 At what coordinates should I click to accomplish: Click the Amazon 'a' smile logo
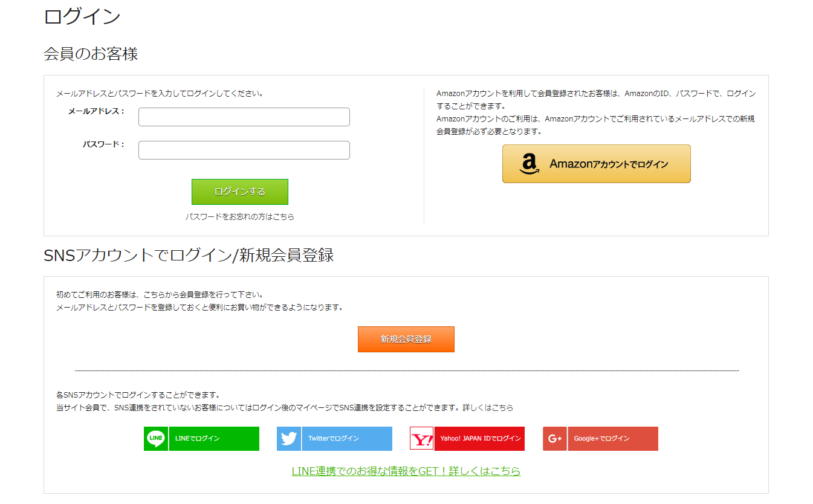[x=528, y=164]
